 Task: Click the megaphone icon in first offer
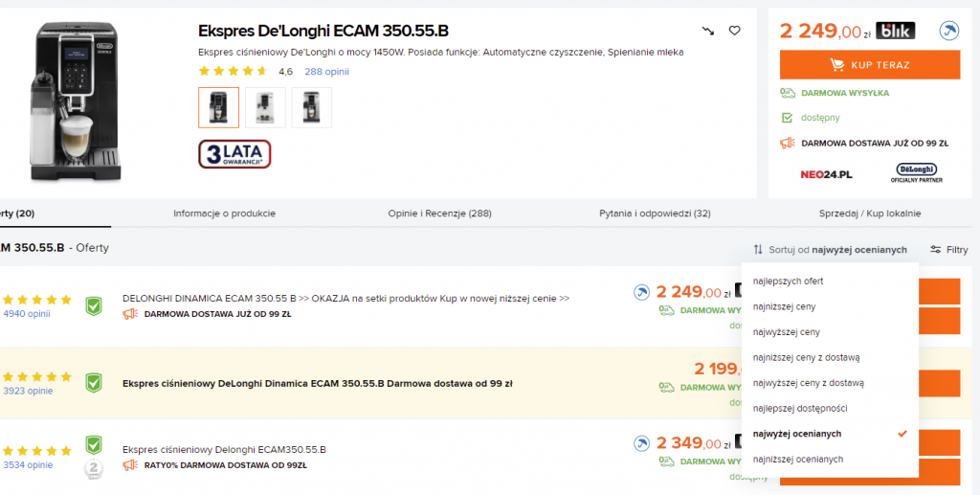click(x=130, y=313)
